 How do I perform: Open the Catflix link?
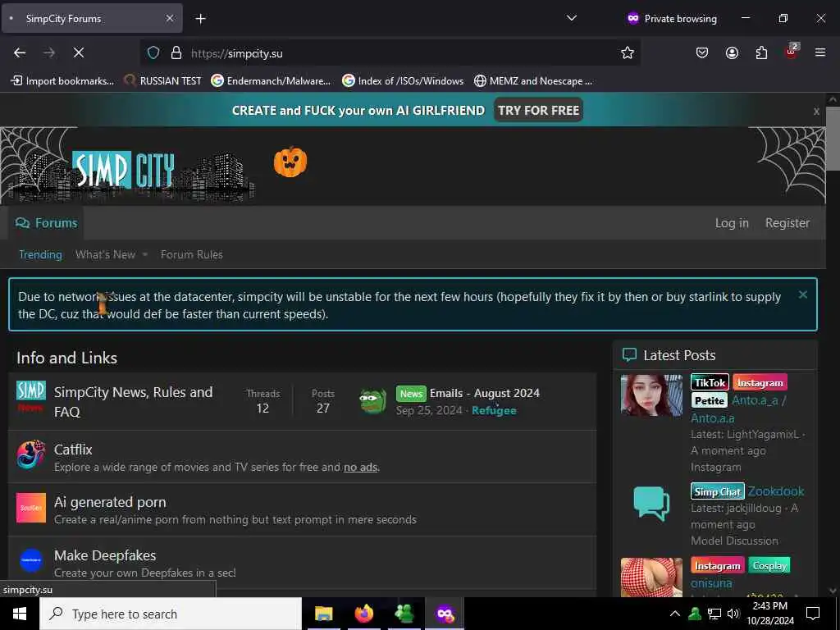(73, 450)
